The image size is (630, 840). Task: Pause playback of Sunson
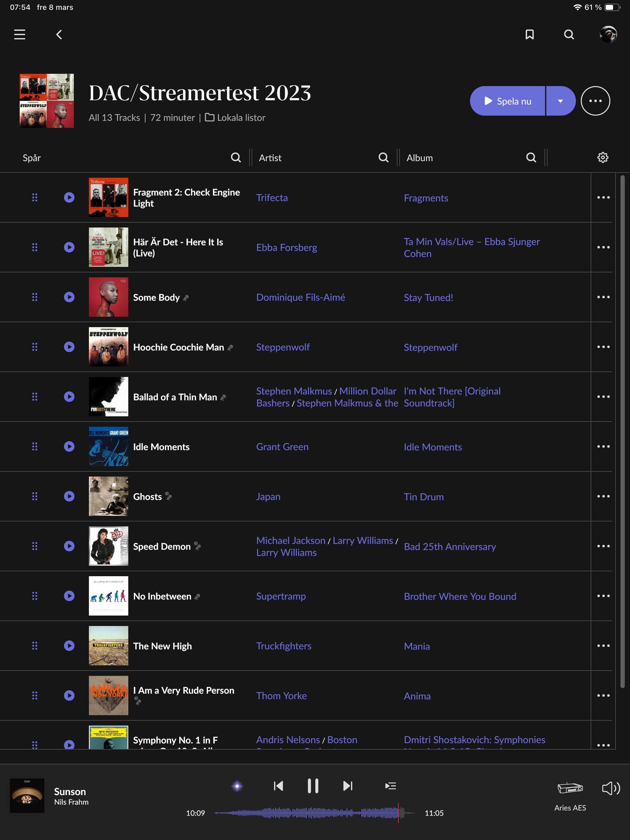tap(313, 786)
